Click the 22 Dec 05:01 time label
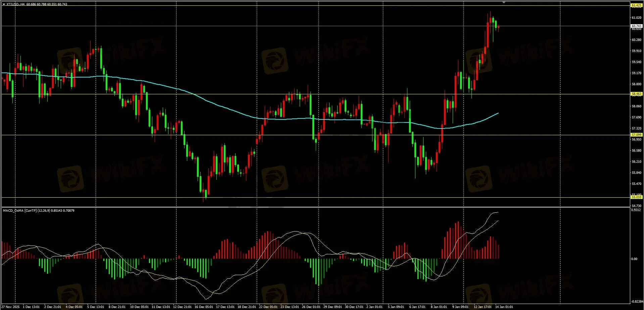This screenshot has height=310, width=644. click(x=268, y=307)
